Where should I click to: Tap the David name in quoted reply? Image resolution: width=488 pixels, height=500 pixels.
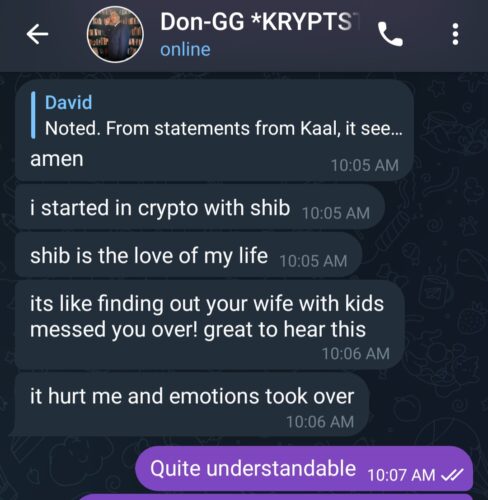(68, 102)
